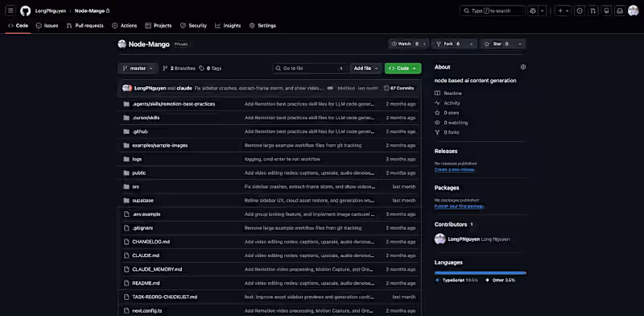Click the Node-Mango breadcrumb link
The width and height of the screenshot is (644, 316).
[89, 10]
